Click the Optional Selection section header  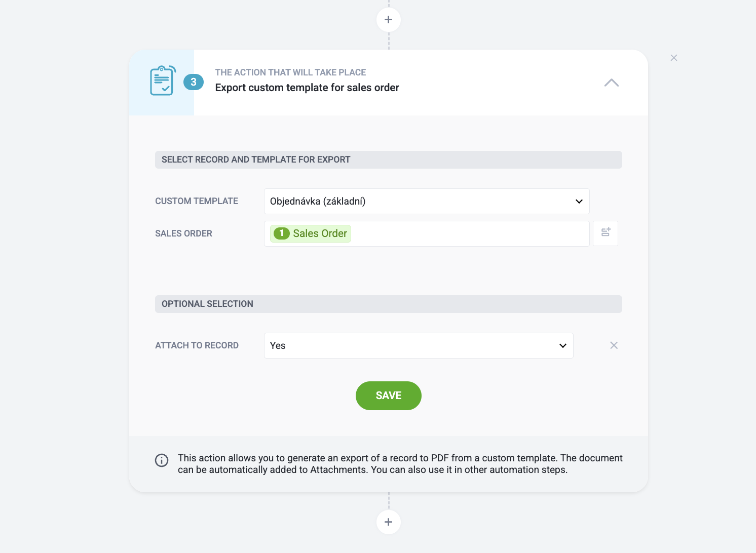point(389,304)
